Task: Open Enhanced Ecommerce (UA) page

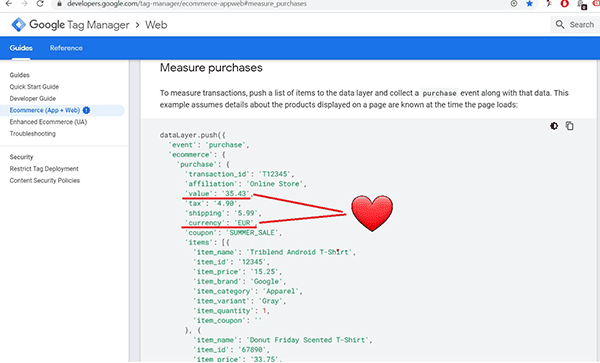Action: point(48,122)
